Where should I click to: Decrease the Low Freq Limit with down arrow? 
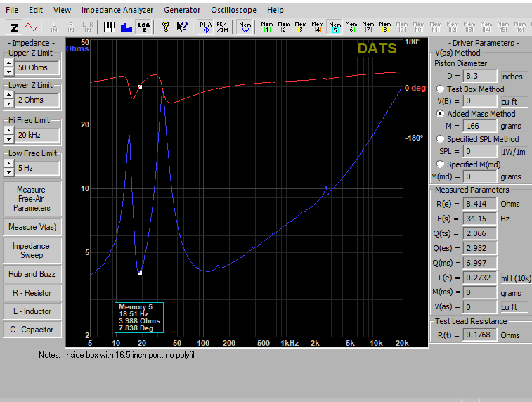click(9, 172)
